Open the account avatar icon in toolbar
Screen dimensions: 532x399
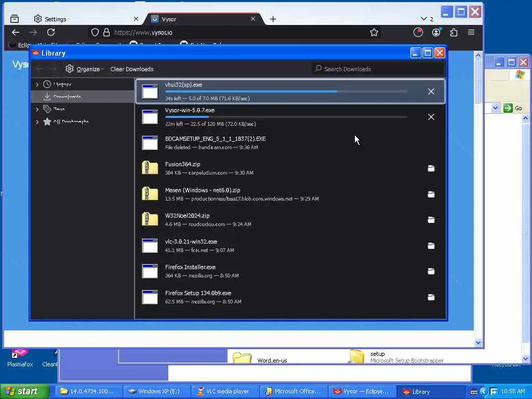pos(436,32)
